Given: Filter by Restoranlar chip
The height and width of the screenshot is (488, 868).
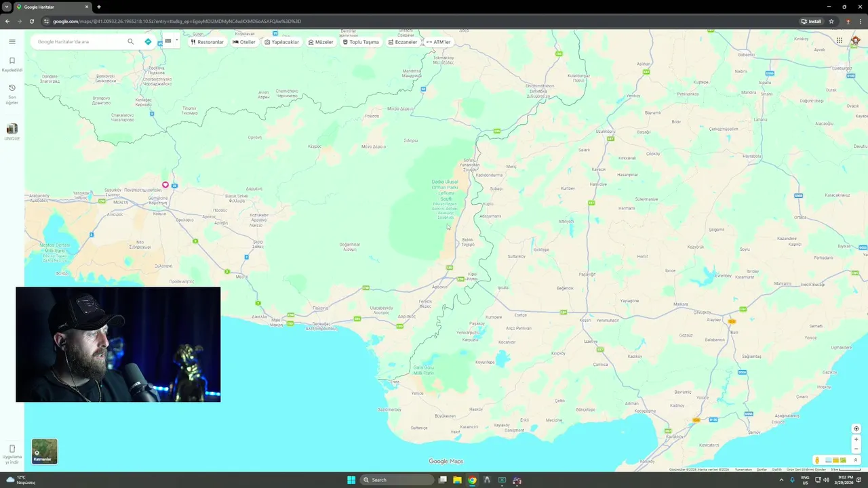Looking at the screenshot, I should (207, 42).
